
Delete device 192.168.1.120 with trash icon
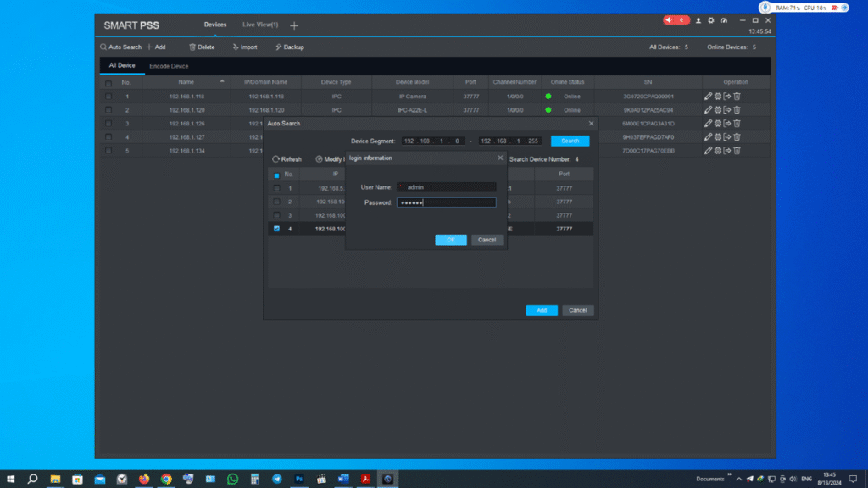[737, 110]
